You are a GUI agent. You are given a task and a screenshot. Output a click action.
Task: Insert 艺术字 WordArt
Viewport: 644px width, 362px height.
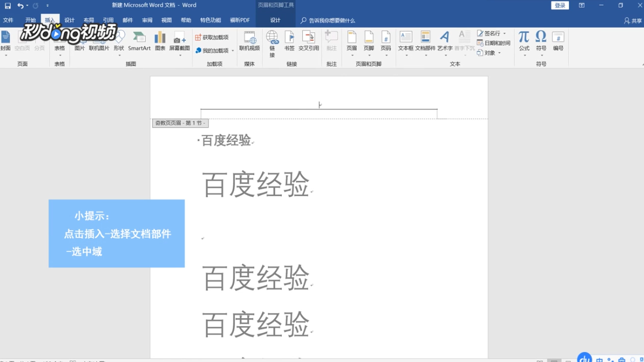(444, 43)
